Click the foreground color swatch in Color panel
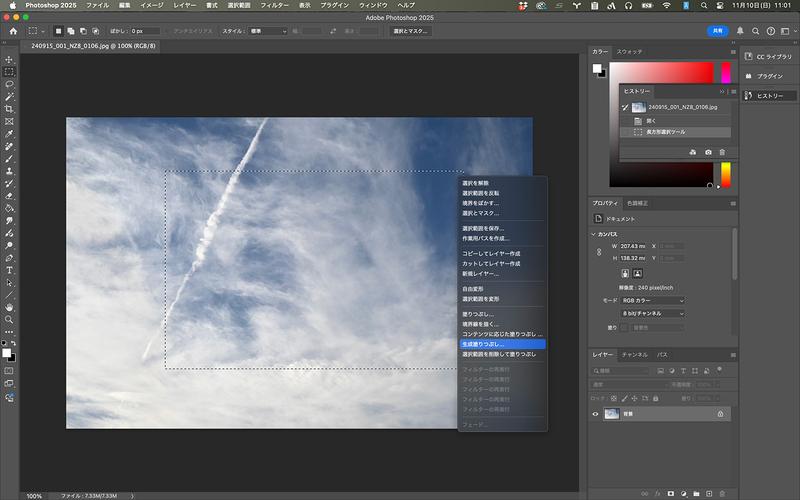 click(597, 68)
